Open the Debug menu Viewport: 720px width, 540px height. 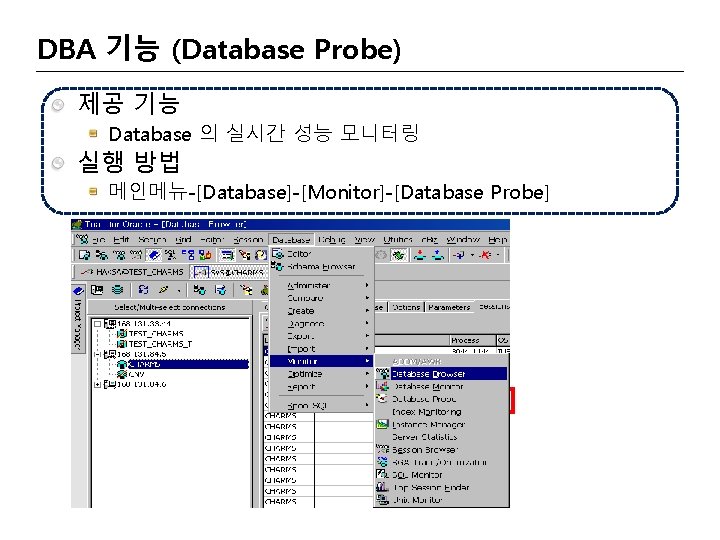(332, 240)
